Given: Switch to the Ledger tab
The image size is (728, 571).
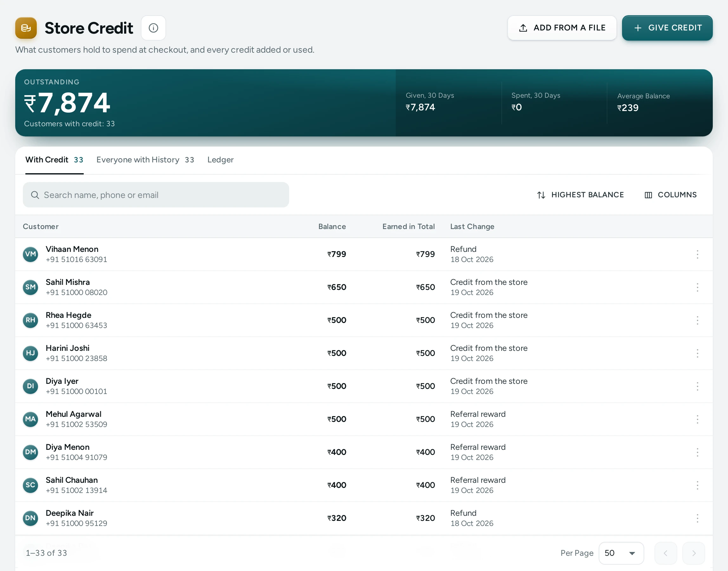Looking at the screenshot, I should [x=220, y=160].
